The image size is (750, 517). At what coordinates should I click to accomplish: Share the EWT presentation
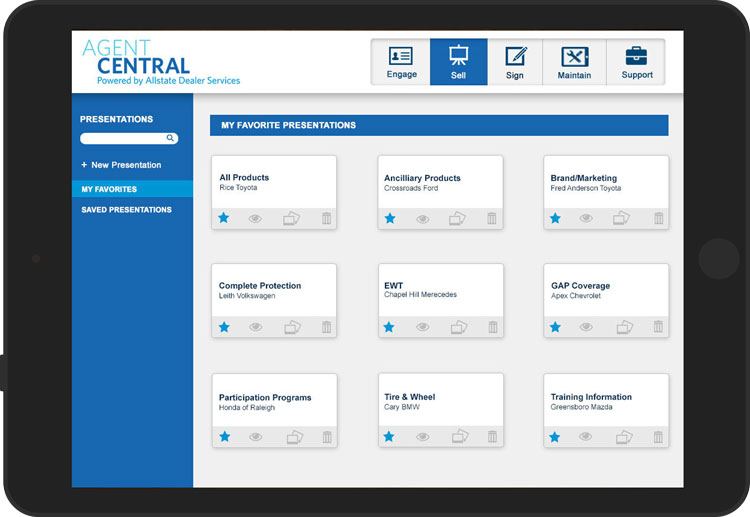pyautogui.click(x=459, y=327)
